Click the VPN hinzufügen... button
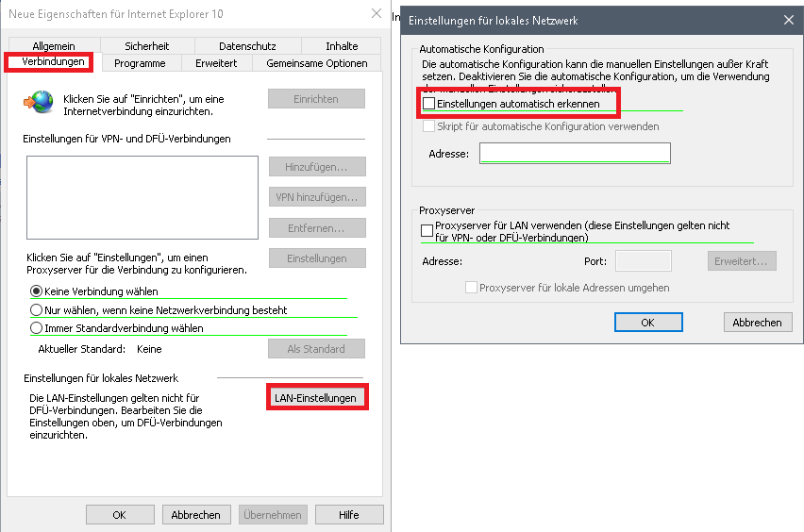The image size is (804, 532). pyautogui.click(x=316, y=197)
